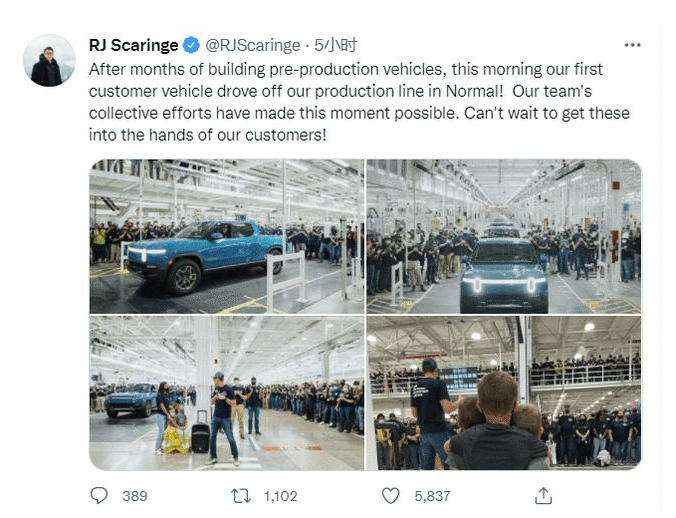Click the RJ Scaringe display name
This screenshot has width=676, height=518.
click(133, 46)
